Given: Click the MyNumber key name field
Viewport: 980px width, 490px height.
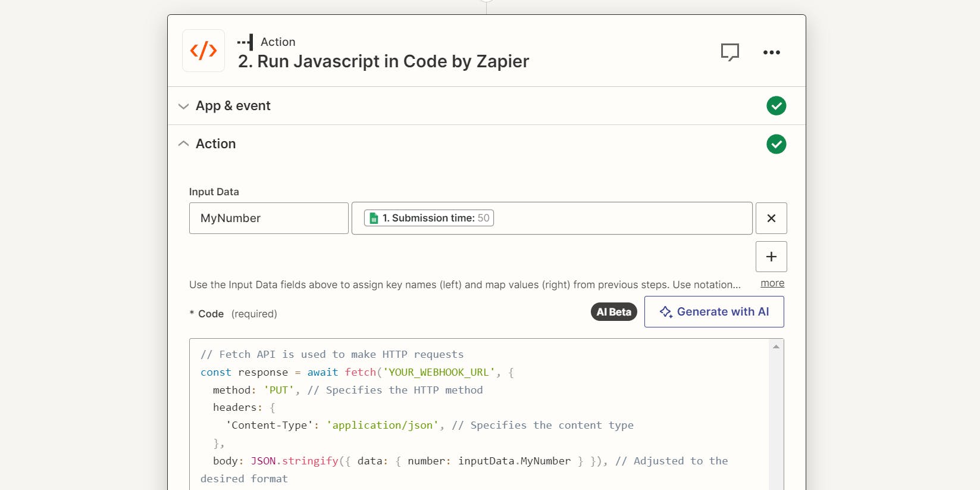Looking at the screenshot, I should coord(269,219).
